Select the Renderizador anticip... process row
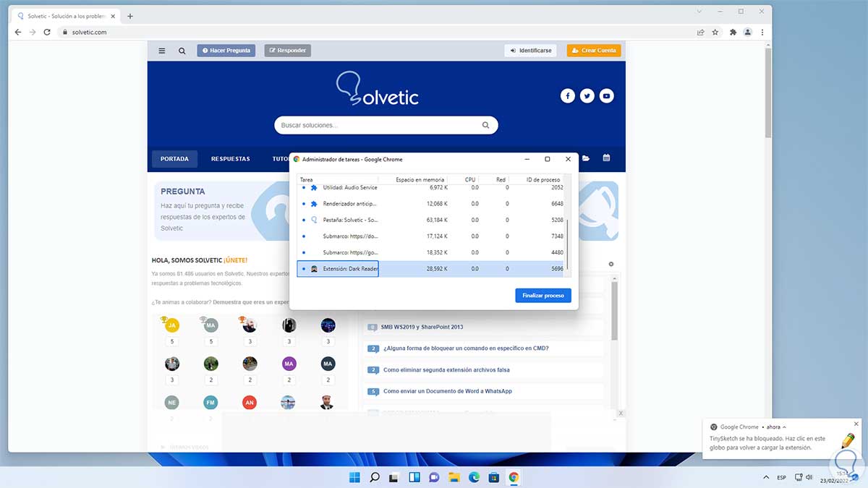Image resolution: width=868 pixels, height=488 pixels. [x=430, y=204]
